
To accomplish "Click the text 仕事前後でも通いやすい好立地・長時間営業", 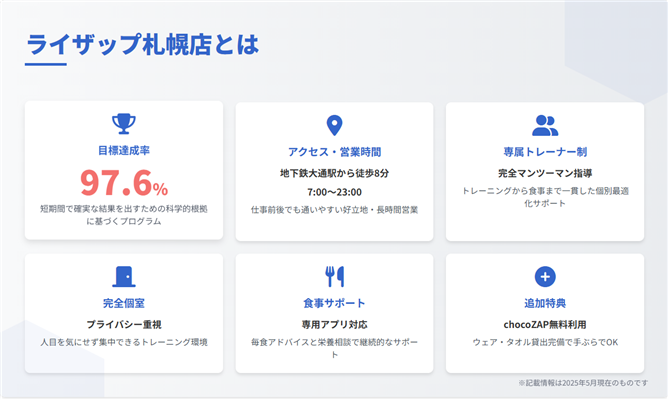I will (x=334, y=210).
